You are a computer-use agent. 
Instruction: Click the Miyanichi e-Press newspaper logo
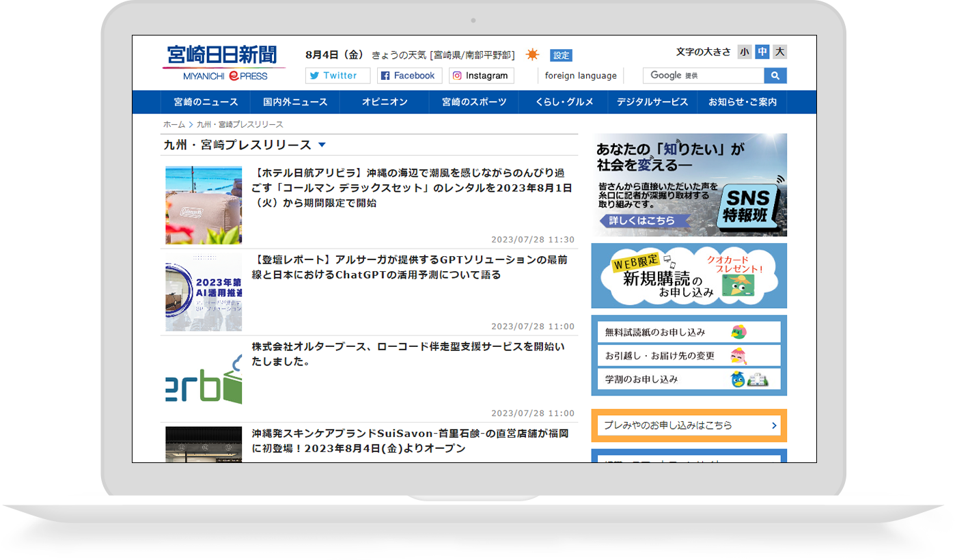pyautogui.click(x=224, y=63)
